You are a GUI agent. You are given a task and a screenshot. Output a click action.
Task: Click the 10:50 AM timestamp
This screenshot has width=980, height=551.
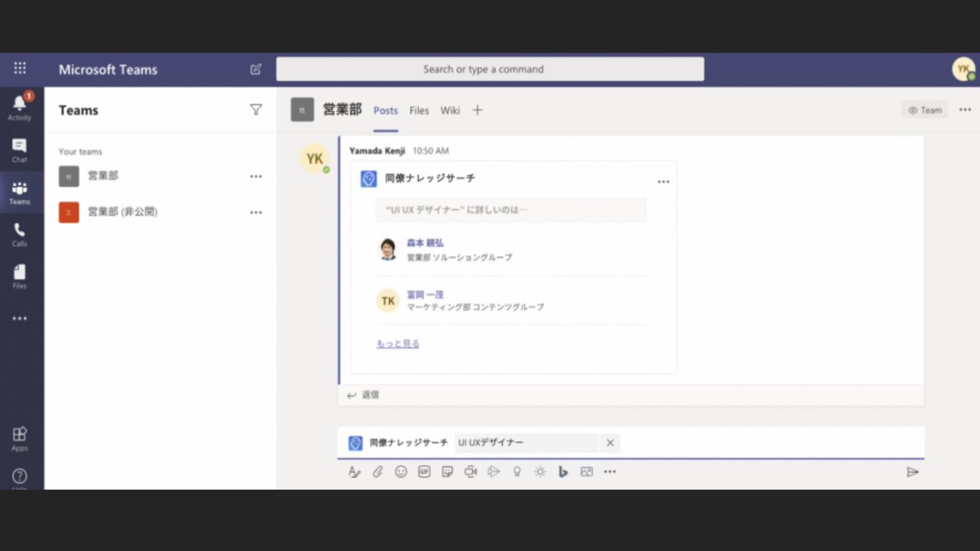coord(430,151)
